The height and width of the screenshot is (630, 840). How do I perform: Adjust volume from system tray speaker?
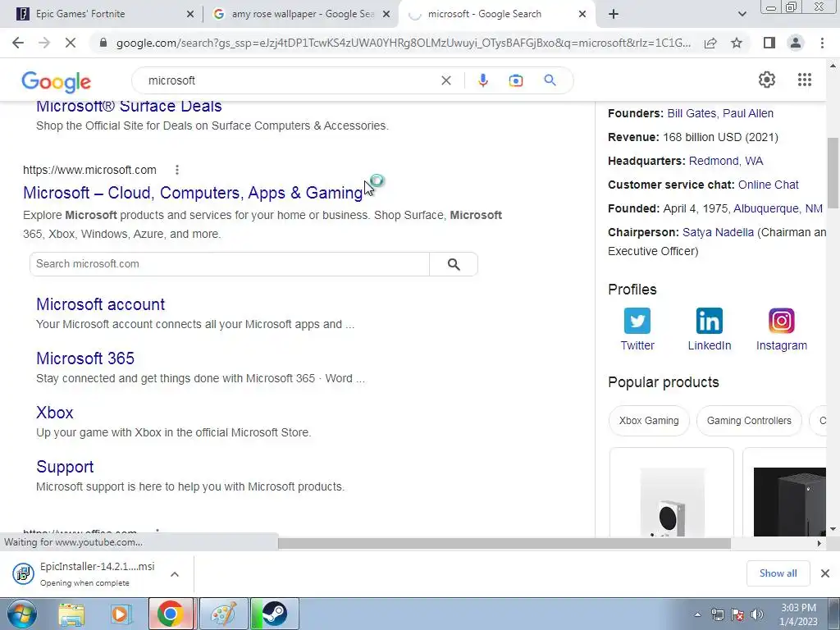point(757,614)
